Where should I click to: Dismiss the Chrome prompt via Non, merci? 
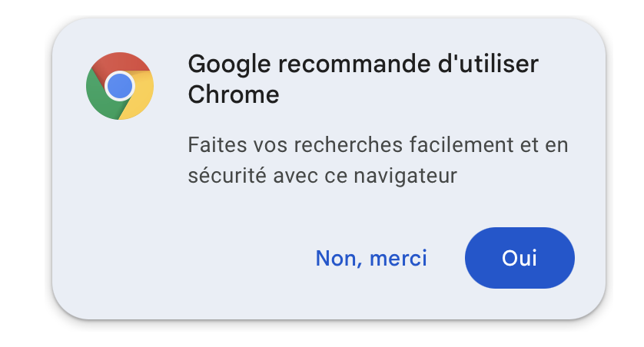tap(371, 259)
